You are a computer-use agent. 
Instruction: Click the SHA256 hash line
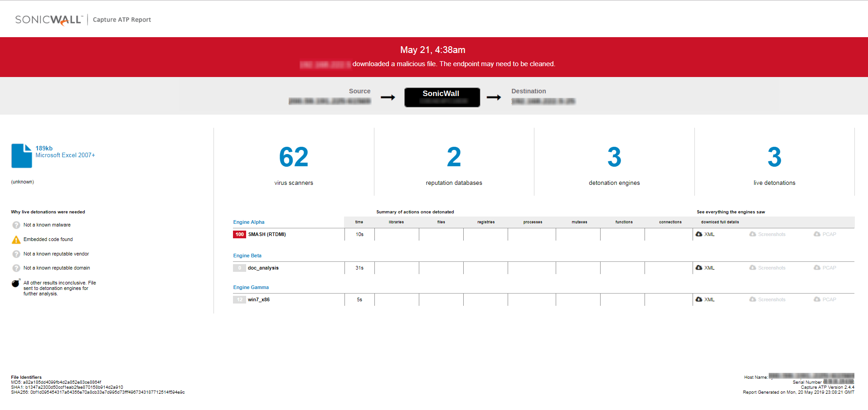[98, 392]
